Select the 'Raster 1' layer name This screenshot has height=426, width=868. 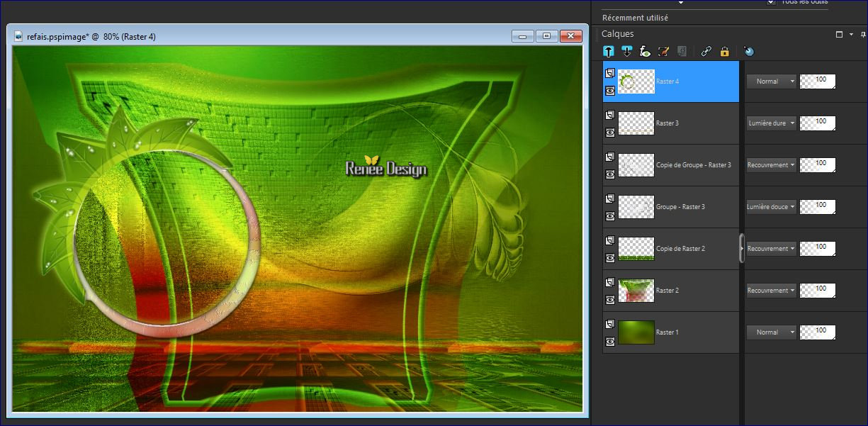click(x=667, y=332)
